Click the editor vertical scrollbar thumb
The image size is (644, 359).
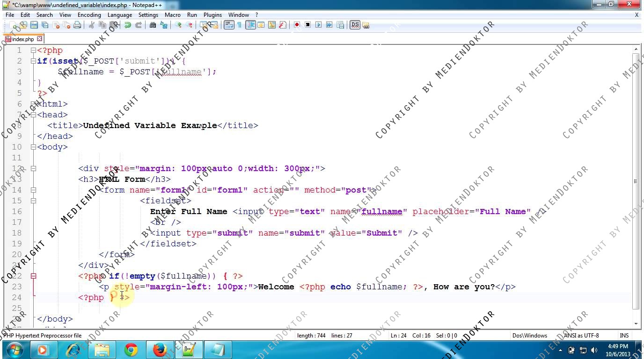pyautogui.click(x=636, y=181)
